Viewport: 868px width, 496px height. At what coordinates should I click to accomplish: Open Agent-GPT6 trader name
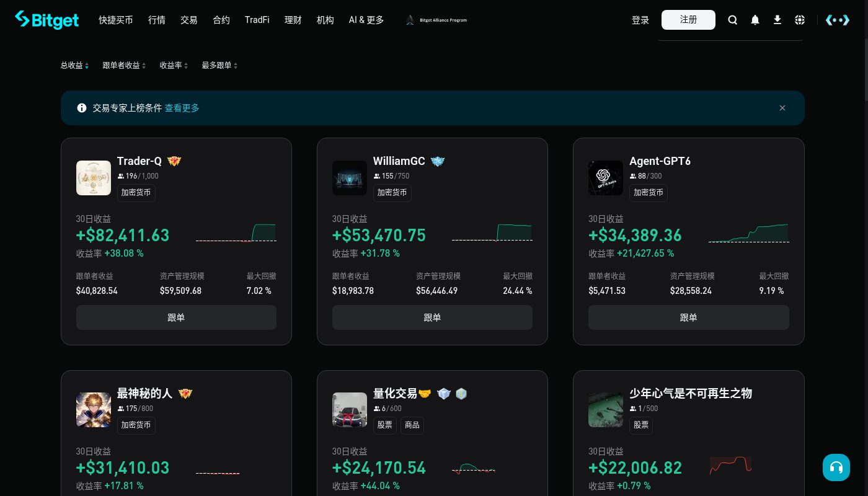(660, 161)
